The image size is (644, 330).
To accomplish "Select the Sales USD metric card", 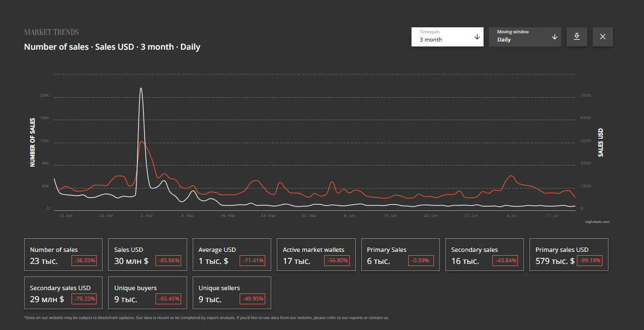I will tap(147, 255).
